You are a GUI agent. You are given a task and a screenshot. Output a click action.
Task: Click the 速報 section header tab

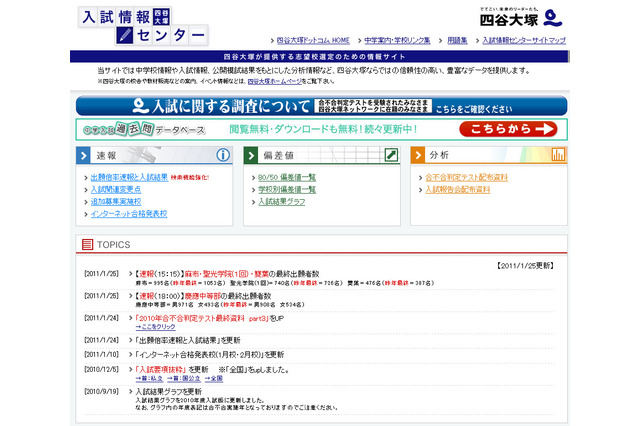tap(154, 155)
